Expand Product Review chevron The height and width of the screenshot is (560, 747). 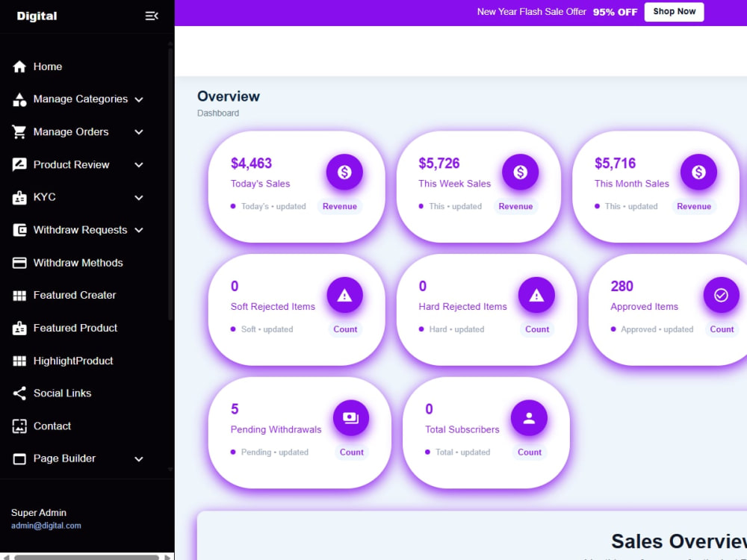pyautogui.click(x=139, y=165)
